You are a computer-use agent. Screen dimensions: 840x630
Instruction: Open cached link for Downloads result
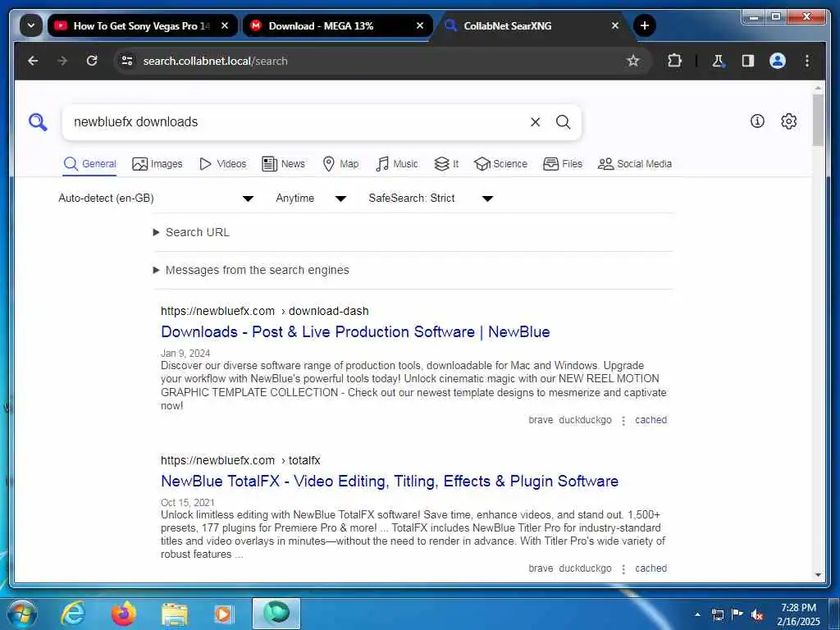pos(651,420)
